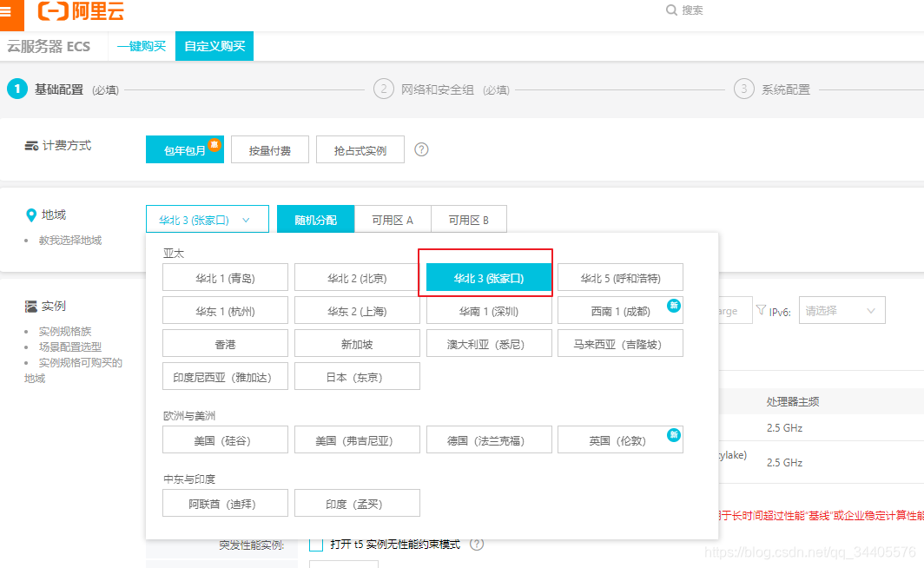Select region 香港
The image size is (924, 568).
225,344
